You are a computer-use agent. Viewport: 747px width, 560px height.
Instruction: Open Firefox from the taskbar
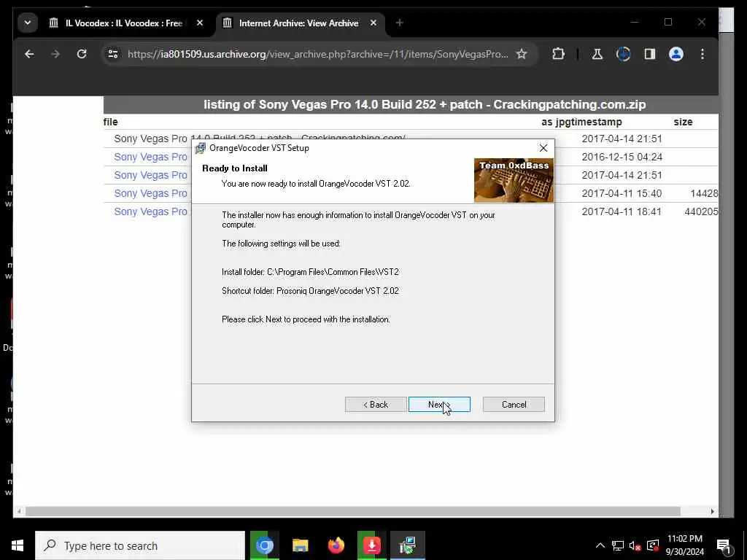pos(336,545)
